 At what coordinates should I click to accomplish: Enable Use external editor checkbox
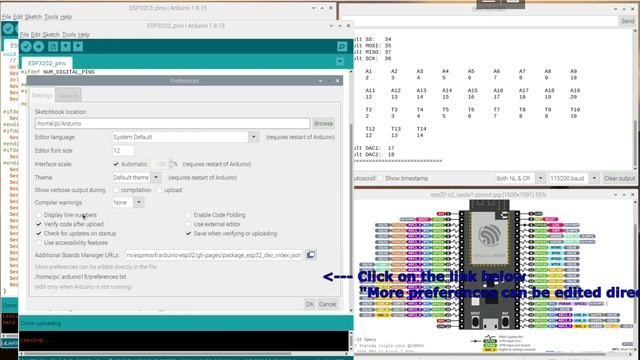(x=188, y=224)
